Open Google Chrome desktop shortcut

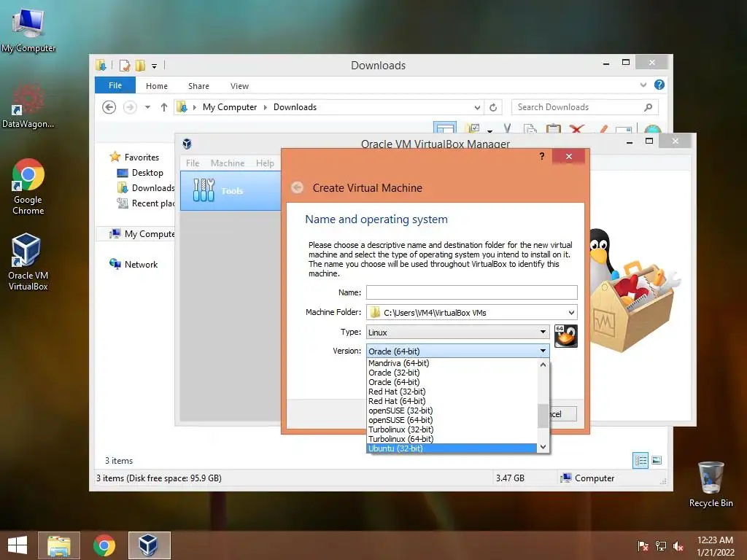tap(28, 187)
